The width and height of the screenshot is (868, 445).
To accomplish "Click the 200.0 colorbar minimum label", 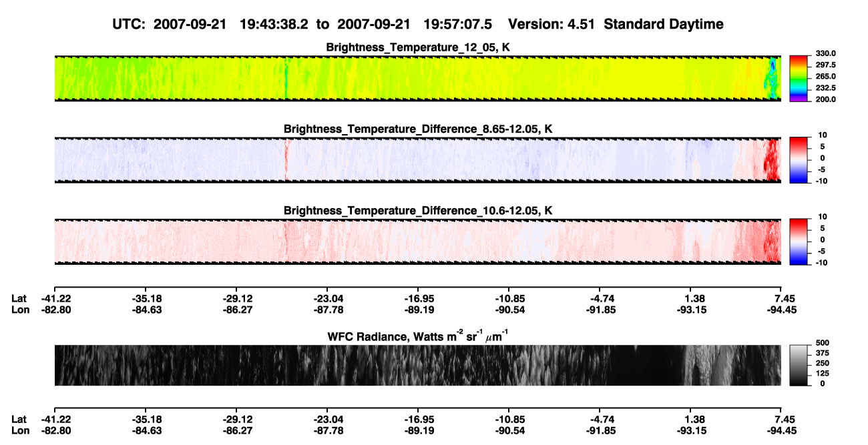I will pos(825,99).
